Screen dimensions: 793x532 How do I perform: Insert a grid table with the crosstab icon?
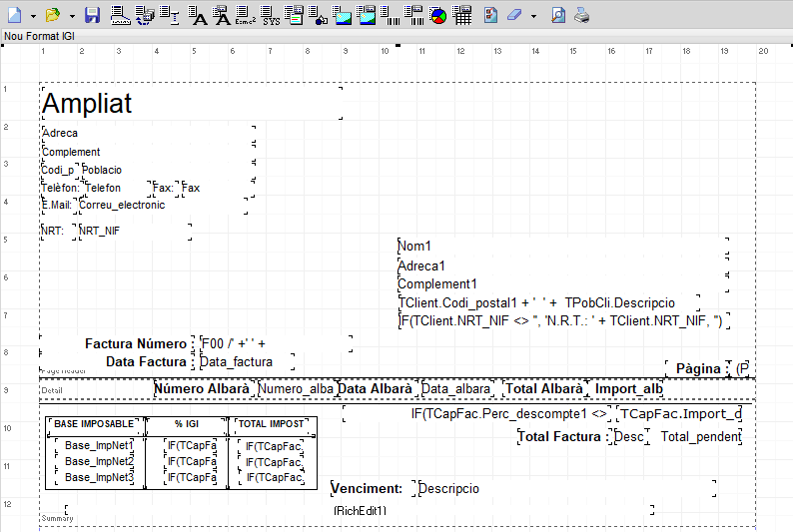pyautogui.click(x=462, y=15)
